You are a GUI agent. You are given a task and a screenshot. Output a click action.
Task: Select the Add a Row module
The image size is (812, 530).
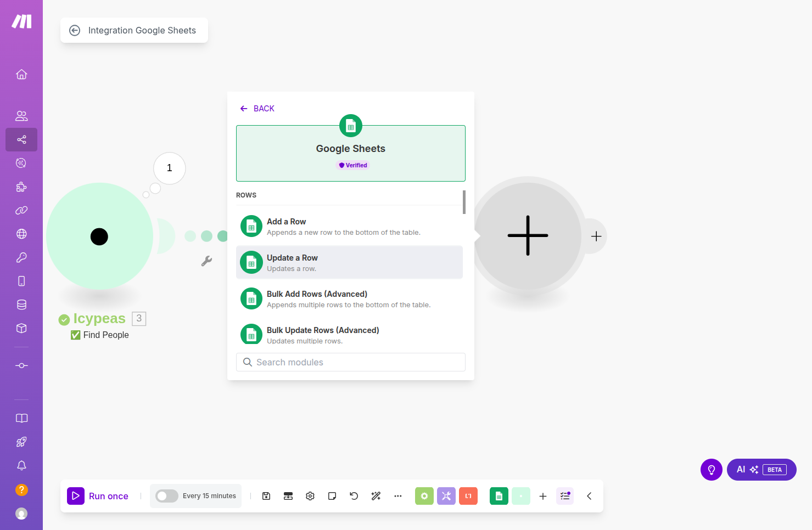(350, 226)
